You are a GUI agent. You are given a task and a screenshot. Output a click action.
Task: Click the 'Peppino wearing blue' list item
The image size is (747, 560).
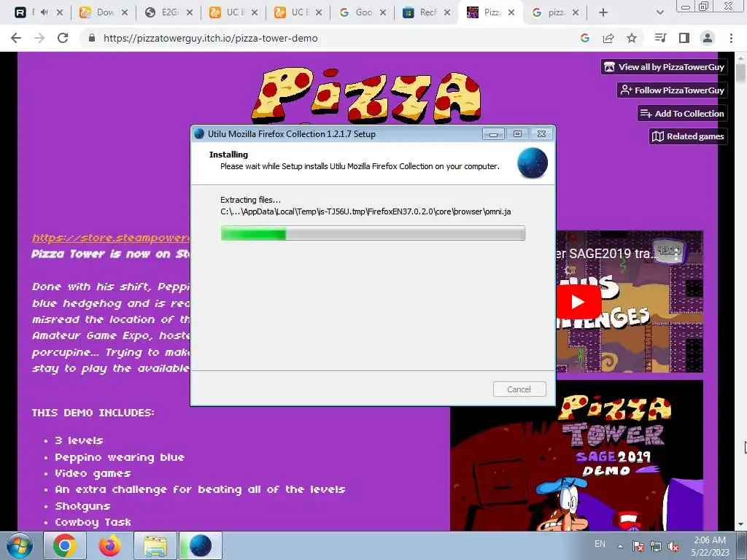[x=120, y=457]
